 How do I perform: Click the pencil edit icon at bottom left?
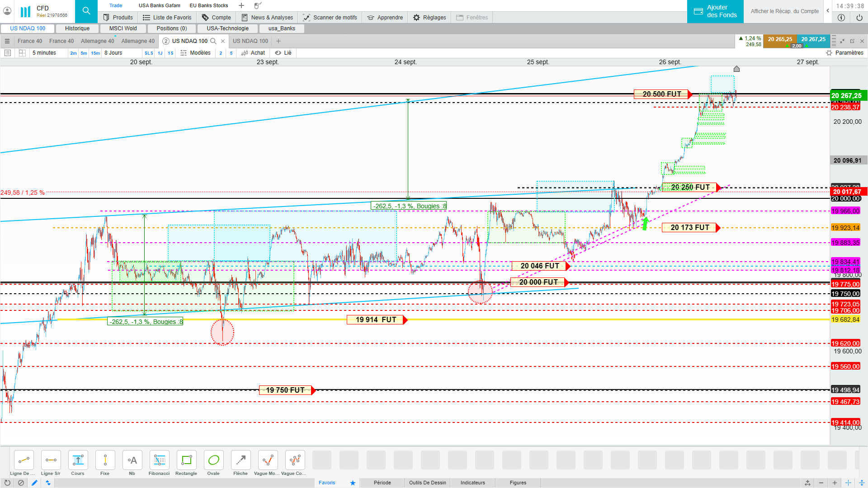point(34,483)
